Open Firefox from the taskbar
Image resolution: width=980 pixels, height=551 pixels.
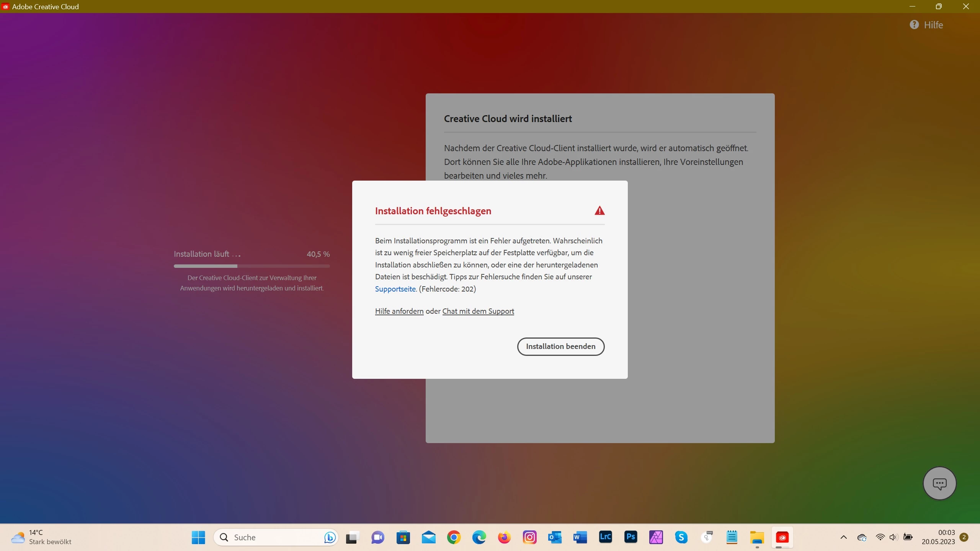point(504,537)
